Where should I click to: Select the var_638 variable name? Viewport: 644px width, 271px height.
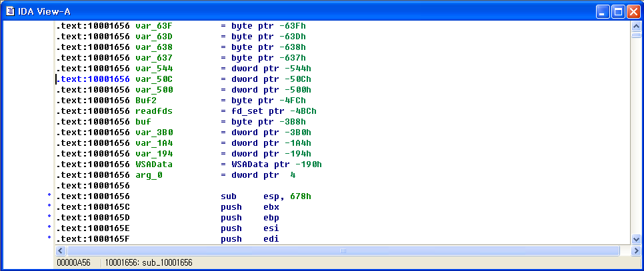[154, 47]
